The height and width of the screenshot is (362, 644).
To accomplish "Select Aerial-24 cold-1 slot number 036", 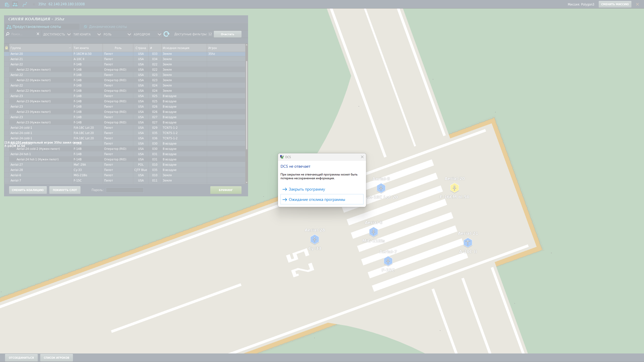I will pyautogui.click(x=125, y=138).
